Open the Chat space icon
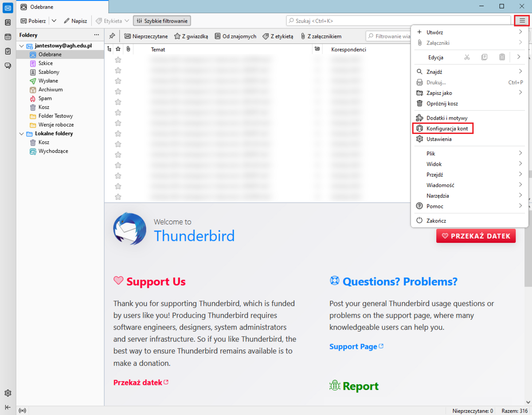 (8, 66)
